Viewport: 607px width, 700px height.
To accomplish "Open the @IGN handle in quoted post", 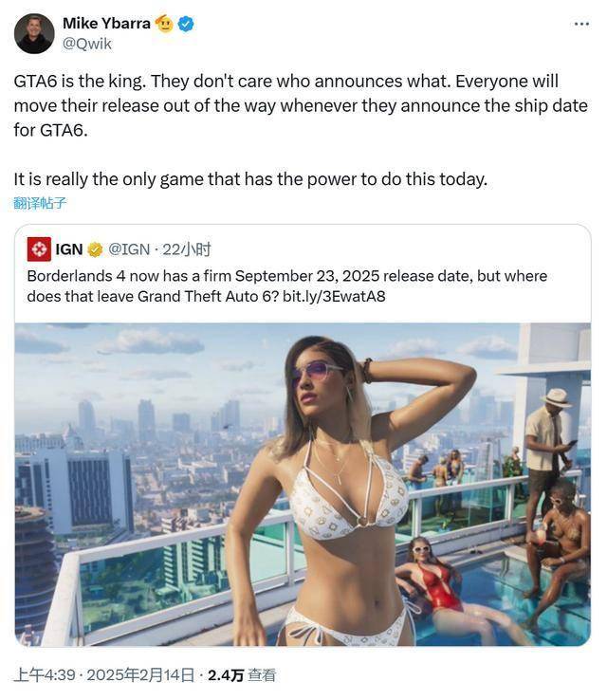I will [129, 249].
